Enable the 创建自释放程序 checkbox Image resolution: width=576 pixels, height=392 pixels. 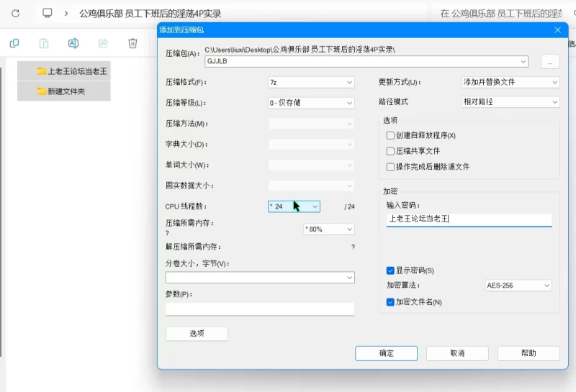[x=390, y=135]
